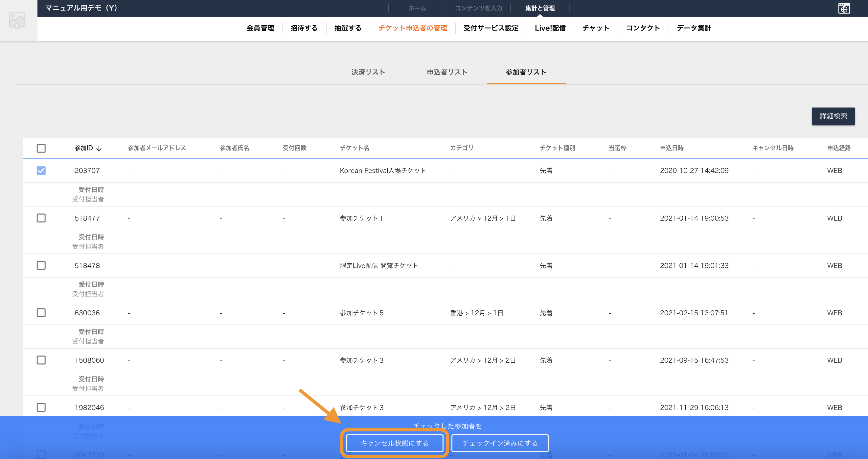Screen dimensions: 868x459
Task: Click マニュアル用デモ (Y) title
Action: coord(81,8)
